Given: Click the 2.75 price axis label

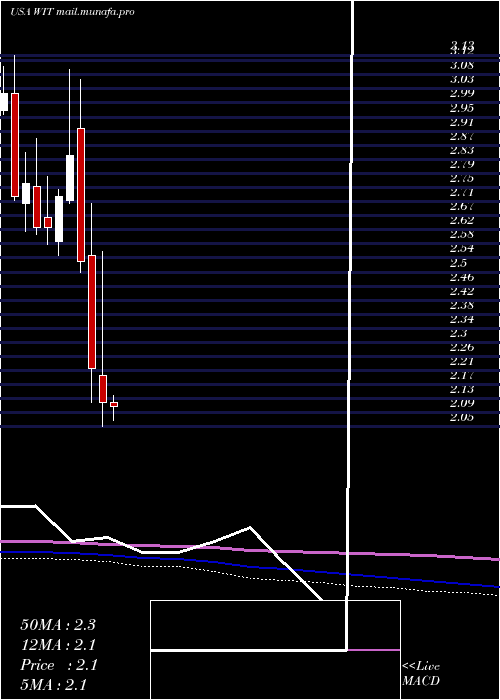Looking at the screenshot, I should [x=462, y=179].
